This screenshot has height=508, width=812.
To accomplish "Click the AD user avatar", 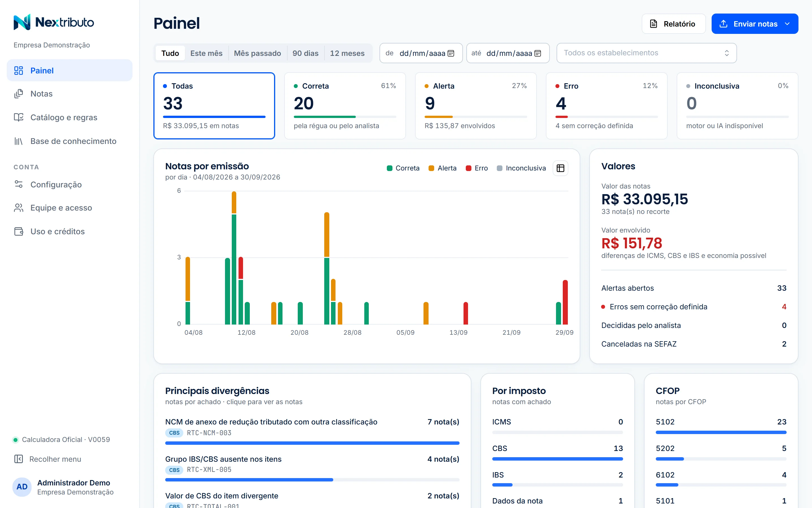I will click(22, 487).
